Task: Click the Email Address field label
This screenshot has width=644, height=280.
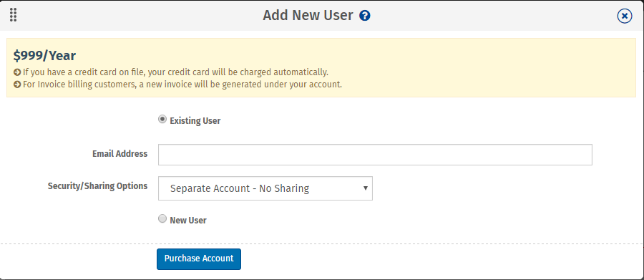Action: (x=120, y=154)
